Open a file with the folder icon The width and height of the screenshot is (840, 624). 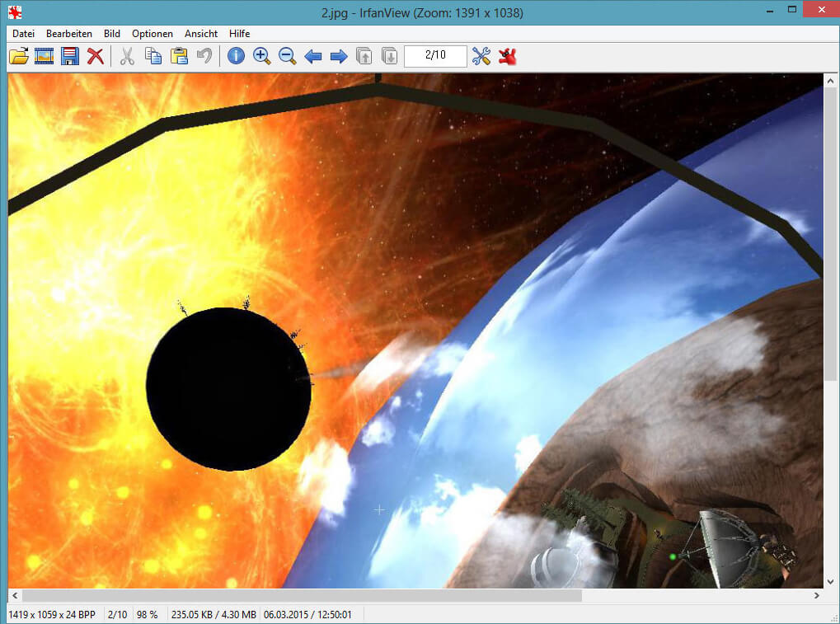(19, 56)
